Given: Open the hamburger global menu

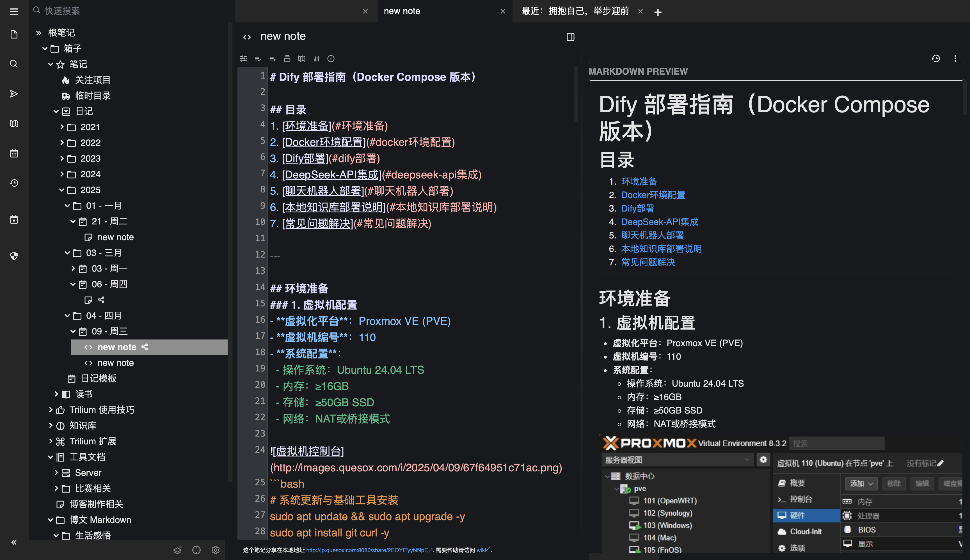Looking at the screenshot, I should [14, 12].
